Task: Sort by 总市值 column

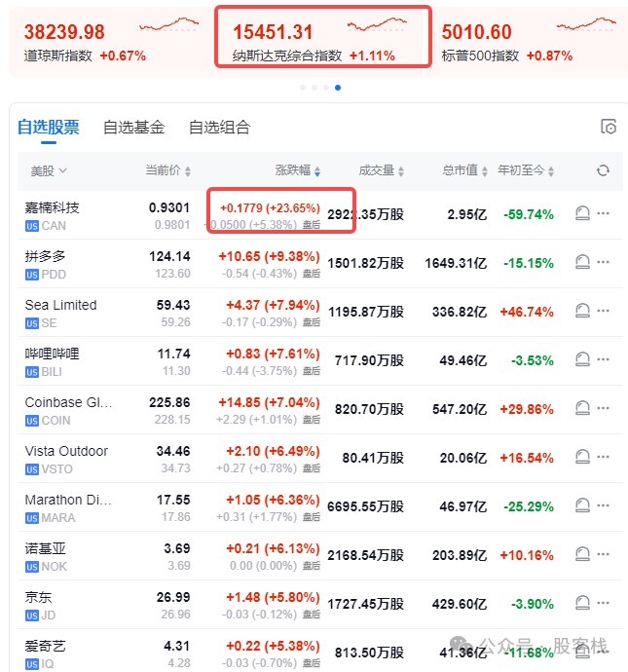Action: click(464, 170)
